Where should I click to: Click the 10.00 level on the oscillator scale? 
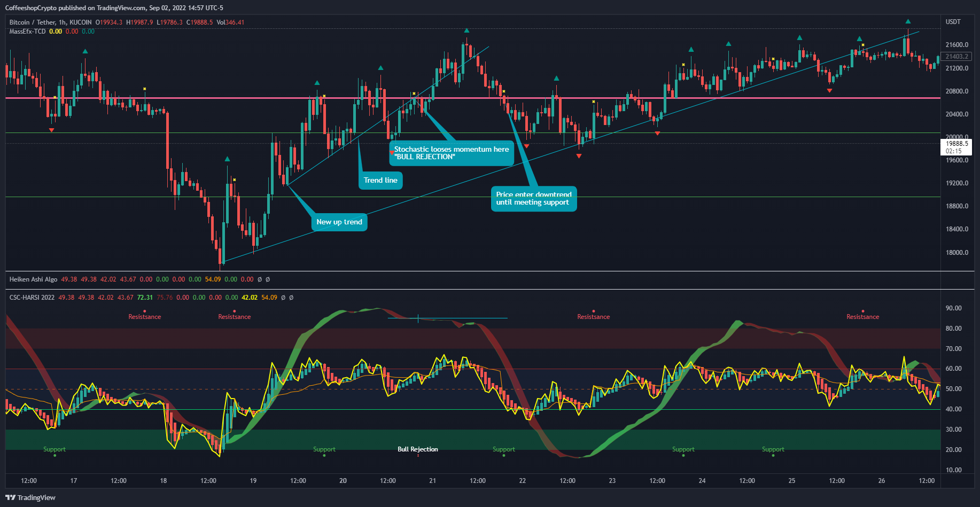(x=954, y=470)
